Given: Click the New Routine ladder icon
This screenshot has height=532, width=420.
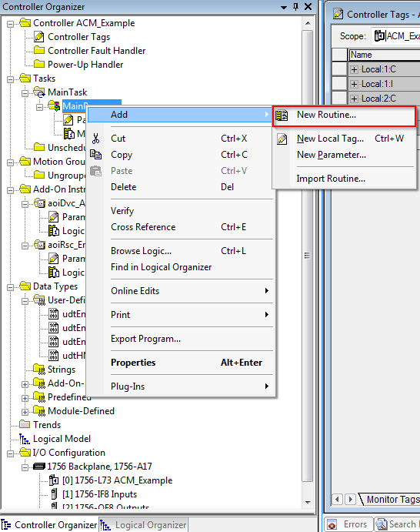Looking at the screenshot, I should coord(282,115).
